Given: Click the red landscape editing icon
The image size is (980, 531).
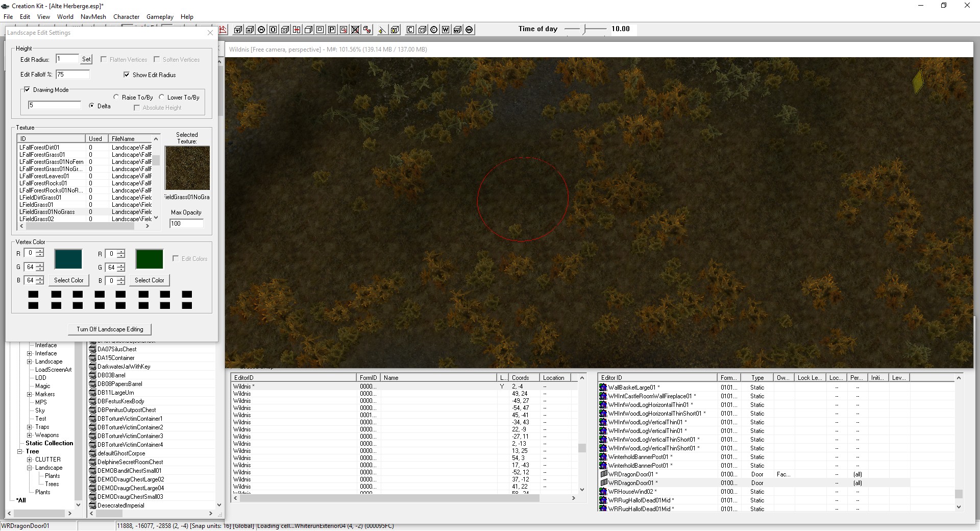Looking at the screenshot, I should tap(223, 30).
